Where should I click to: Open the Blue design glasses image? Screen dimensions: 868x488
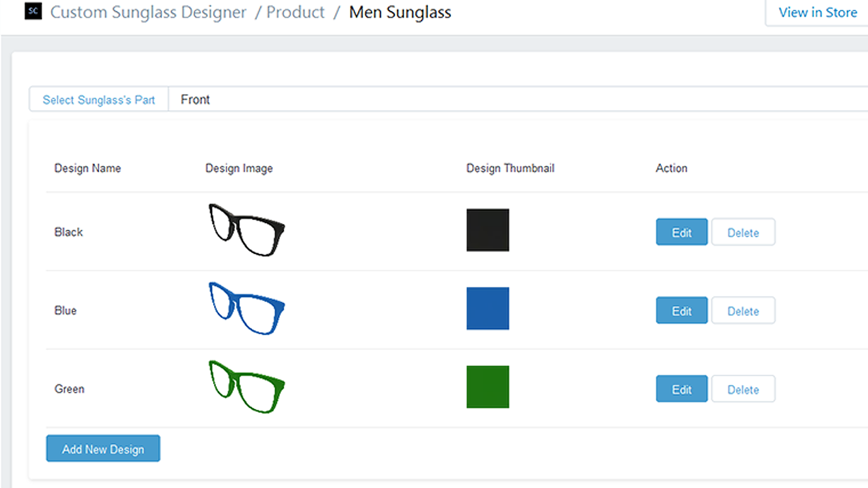point(247,309)
